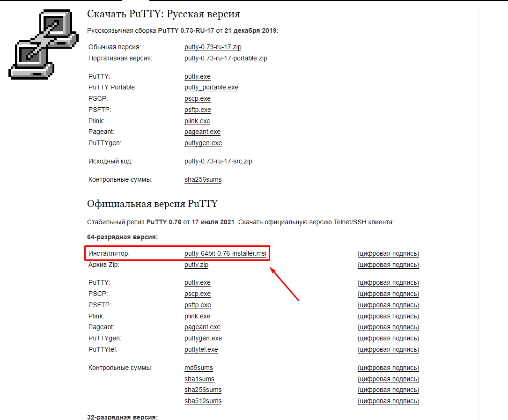508x420 pixels.
Task: Download official 64-bit pageant.exe
Action: click(202, 327)
